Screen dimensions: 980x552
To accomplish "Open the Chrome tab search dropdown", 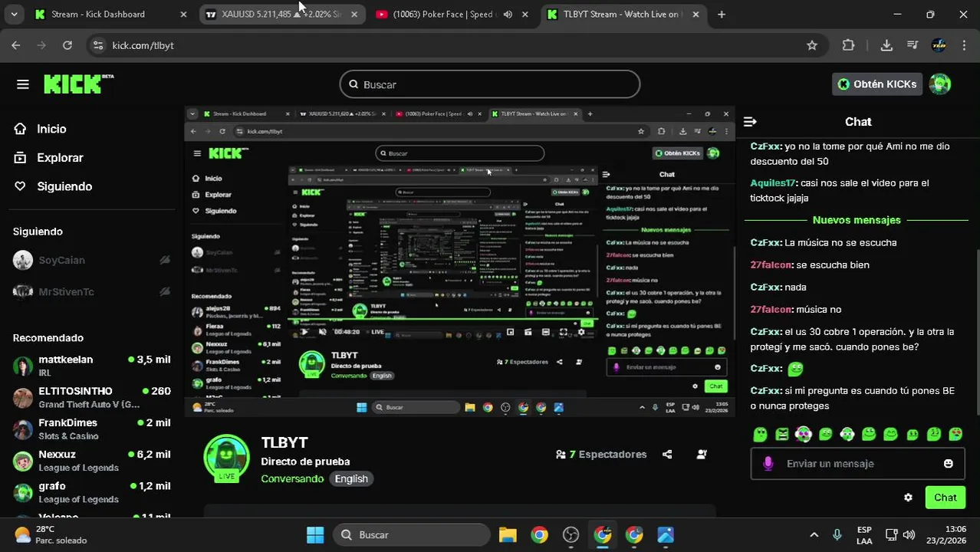I will point(14,15).
